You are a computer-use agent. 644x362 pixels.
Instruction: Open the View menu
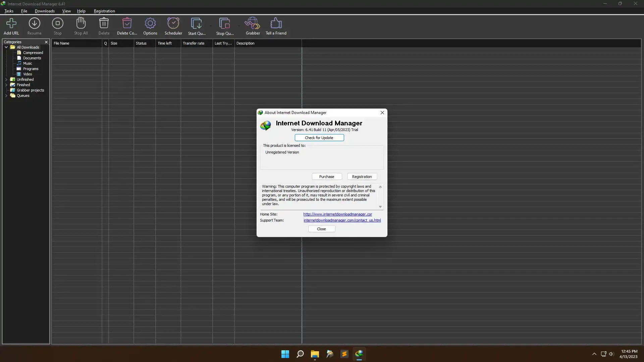coord(66,11)
